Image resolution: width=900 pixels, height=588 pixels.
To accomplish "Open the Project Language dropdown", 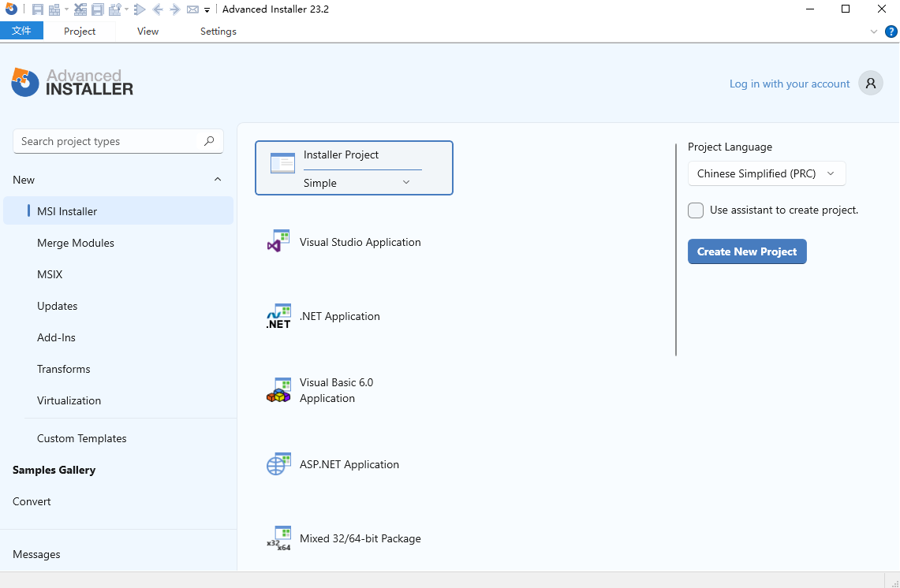I will pyautogui.click(x=767, y=174).
